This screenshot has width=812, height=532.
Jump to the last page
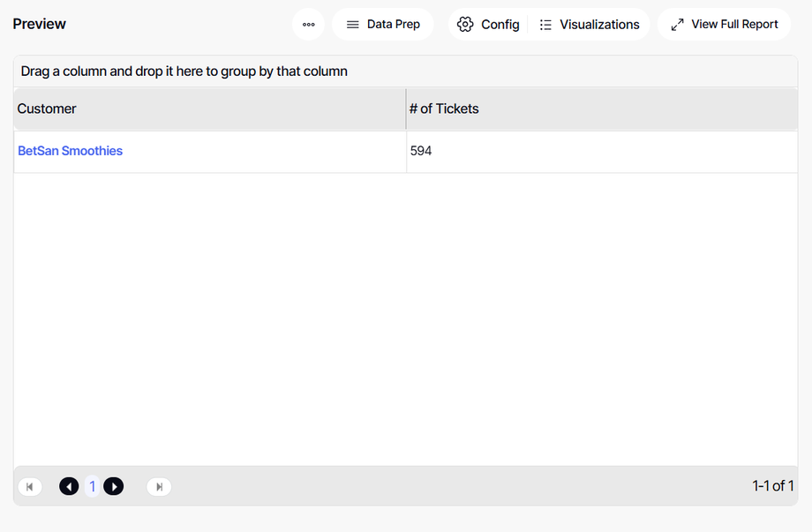coord(159,486)
